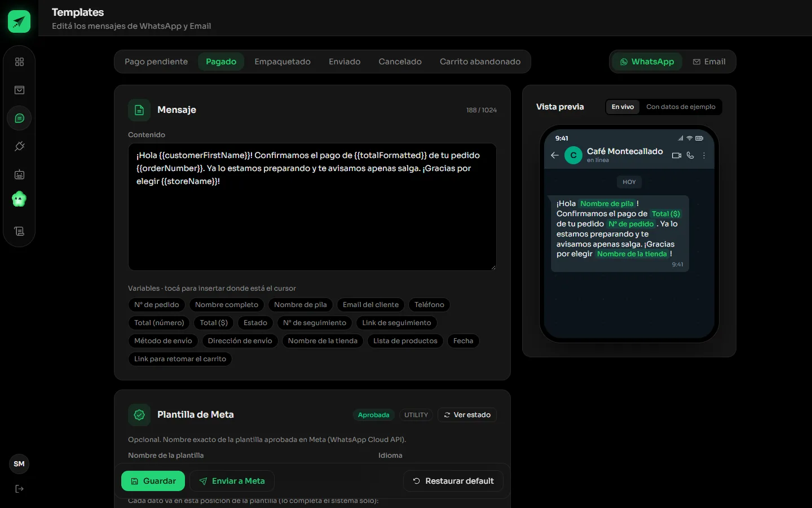Open the scroll list icon in sidebar
The image size is (812, 508).
point(19,231)
